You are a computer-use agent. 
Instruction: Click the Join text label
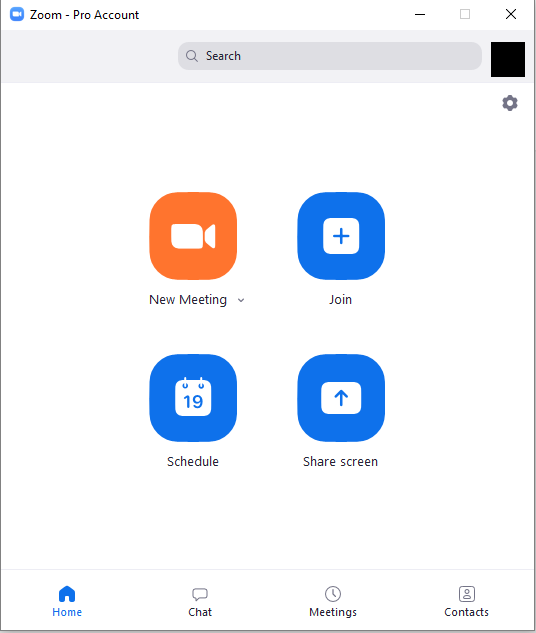coord(340,300)
